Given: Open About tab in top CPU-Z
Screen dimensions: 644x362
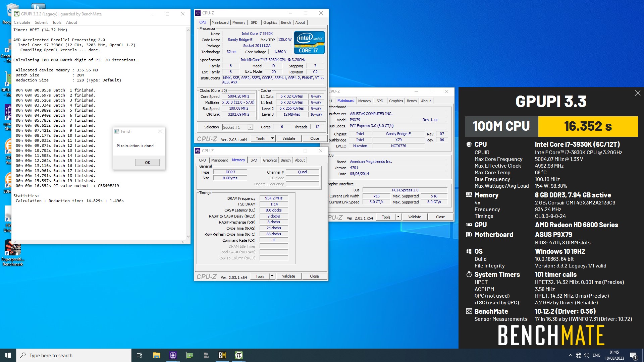Looking at the screenshot, I should [x=300, y=22].
